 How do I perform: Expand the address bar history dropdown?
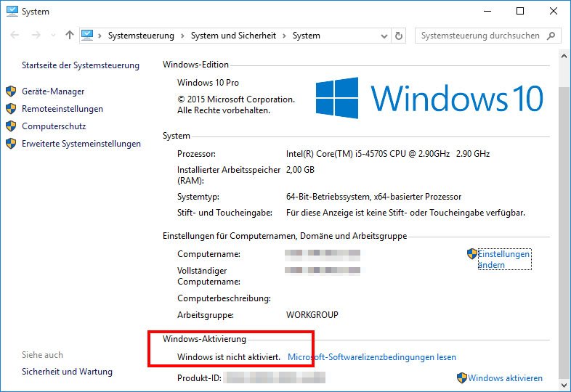click(384, 36)
